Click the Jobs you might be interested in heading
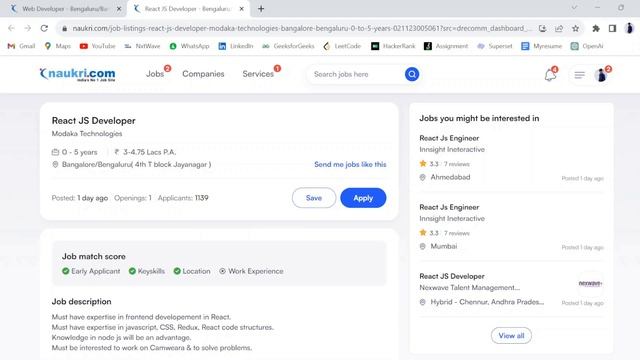This screenshot has height=360, width=640. point(479,118)
